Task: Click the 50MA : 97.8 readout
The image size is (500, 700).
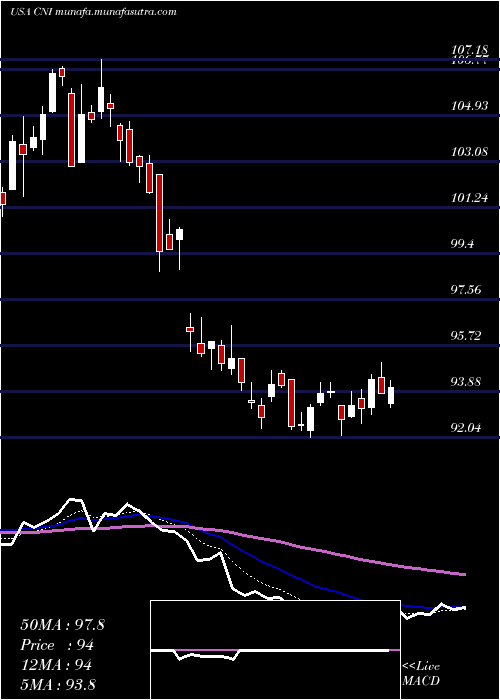Action: pyautogui.click(x=62, y=625)
